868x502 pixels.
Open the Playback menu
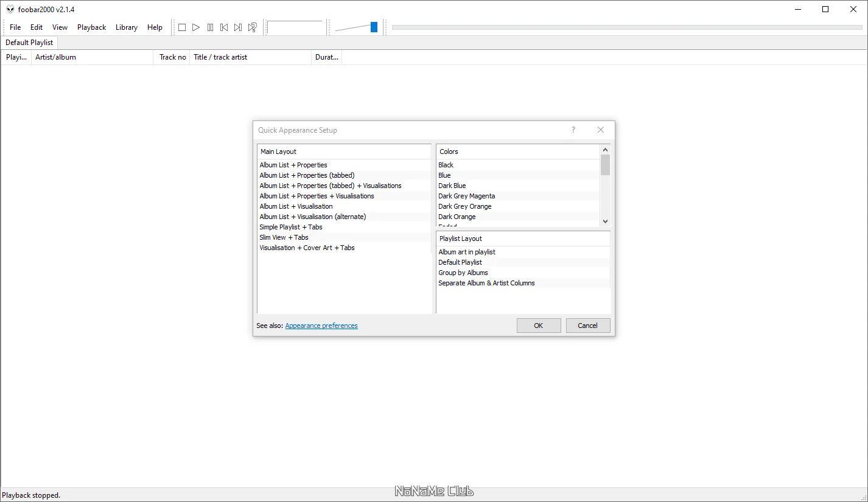click(x=92, y=27)
